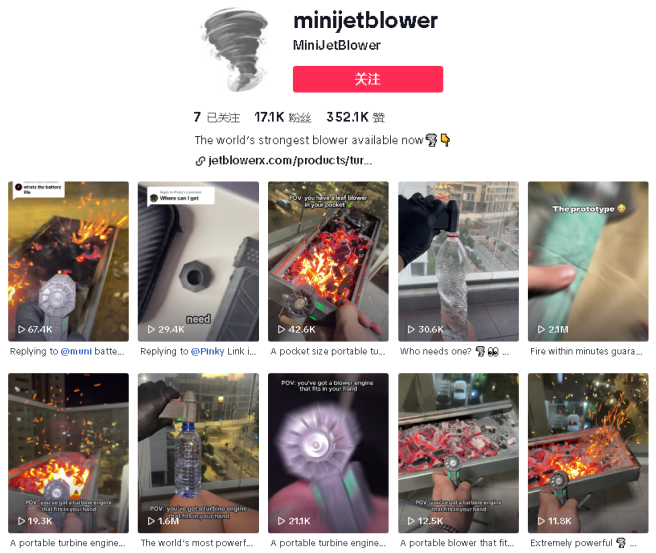This screenshot has width=656, height=553.
Task: Open the @Pinky mention in second caption
Action: [208, 351]
